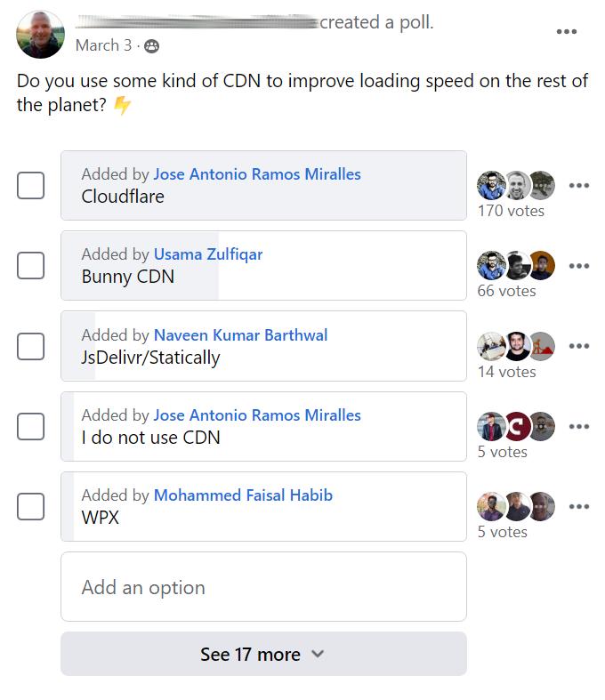Screen dimensions: 605x700
Task: Open the March 3 post timestamp
Action: click(x=103, y=45)
